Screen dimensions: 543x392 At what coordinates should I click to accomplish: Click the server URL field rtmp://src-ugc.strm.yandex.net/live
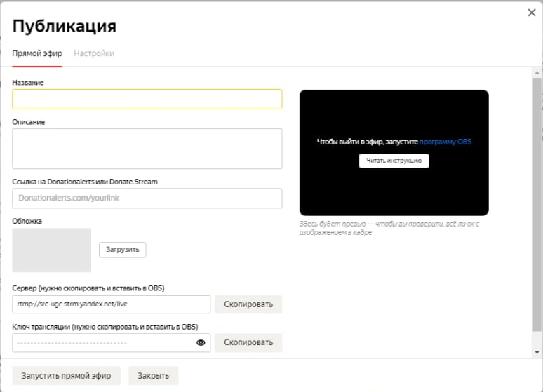coord(111,304)
